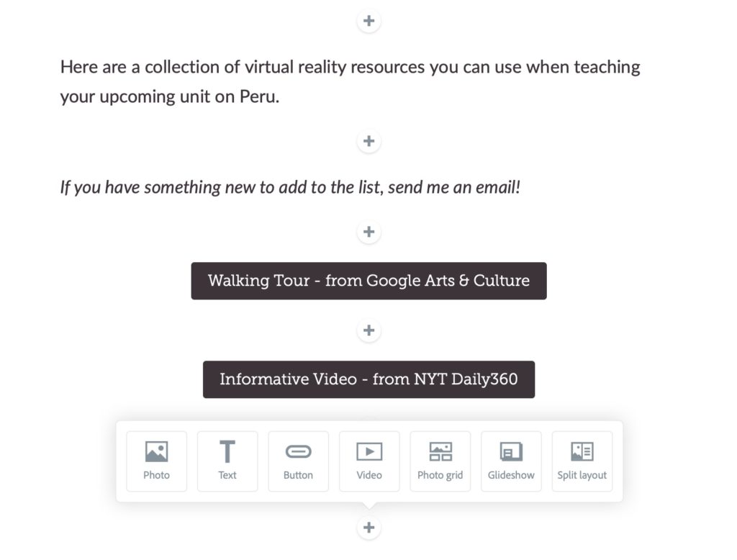Open the Walking Tour resource button
This screenshot has width=737, height=560.
[x=368, y=281]
